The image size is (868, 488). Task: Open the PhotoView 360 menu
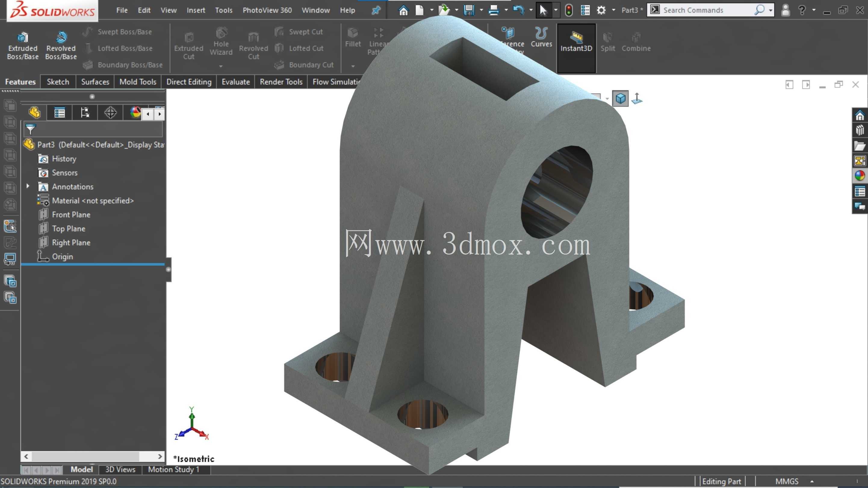coord(267,10)
